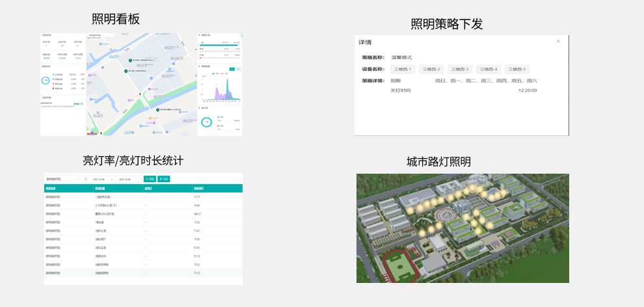Screen dimensions: 644x307
Task: Expand the project selector in statistics table
Action: 62,179
